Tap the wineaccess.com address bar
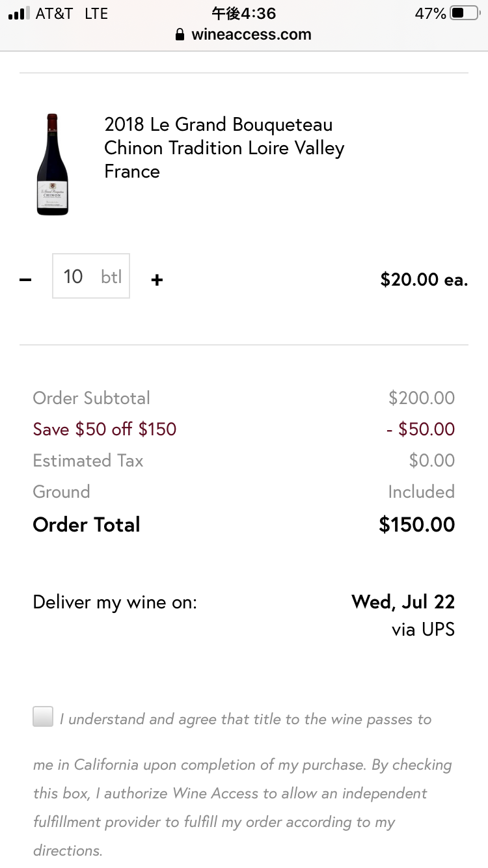Screen dimensions: 488x868 [x=244, y=34]
